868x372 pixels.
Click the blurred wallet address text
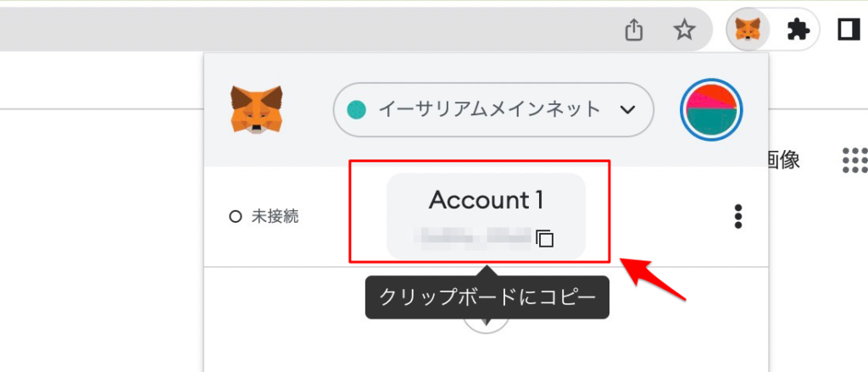pos(474,237)
